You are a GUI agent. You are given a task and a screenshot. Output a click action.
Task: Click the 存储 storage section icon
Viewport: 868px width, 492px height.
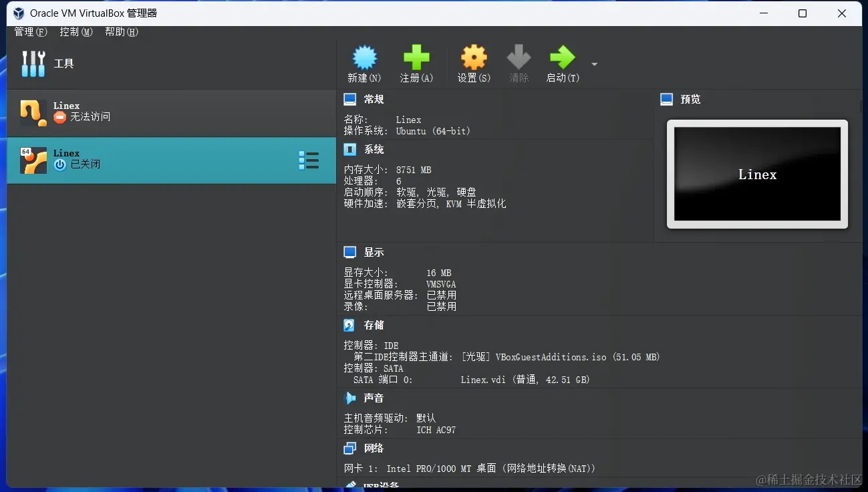(x=349, y=326)
